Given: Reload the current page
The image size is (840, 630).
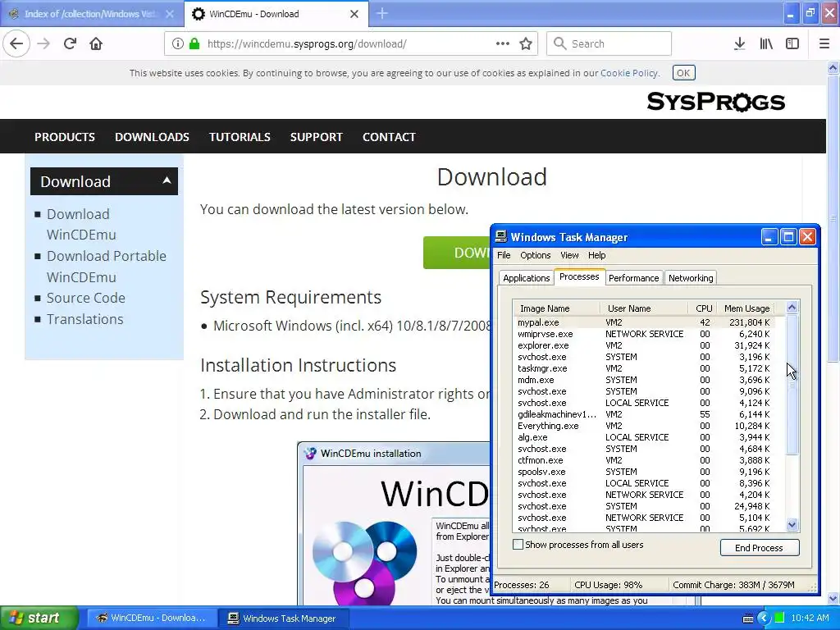Looking at the screenshot, I should (x=70, y=43).
